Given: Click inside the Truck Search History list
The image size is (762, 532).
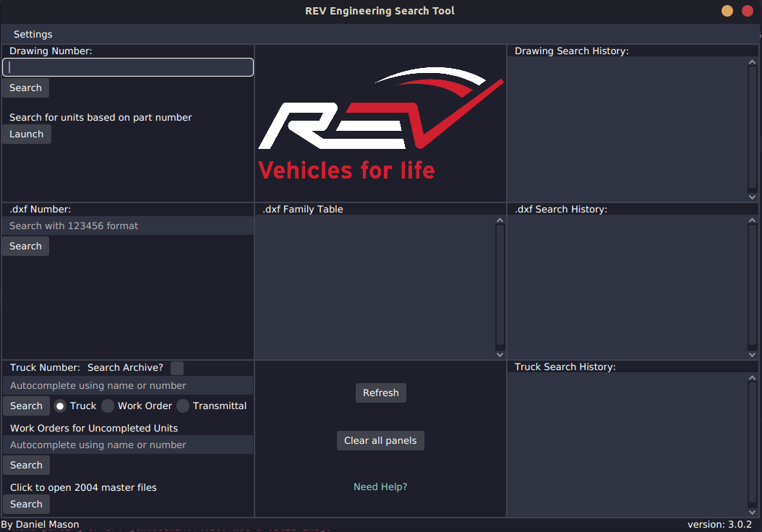Looking at the screenshot, I should 628,445.
